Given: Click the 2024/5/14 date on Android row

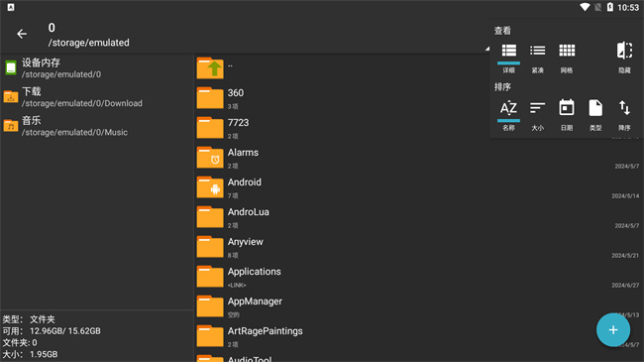Looking at the screenshot, I should tap(625, 196).
